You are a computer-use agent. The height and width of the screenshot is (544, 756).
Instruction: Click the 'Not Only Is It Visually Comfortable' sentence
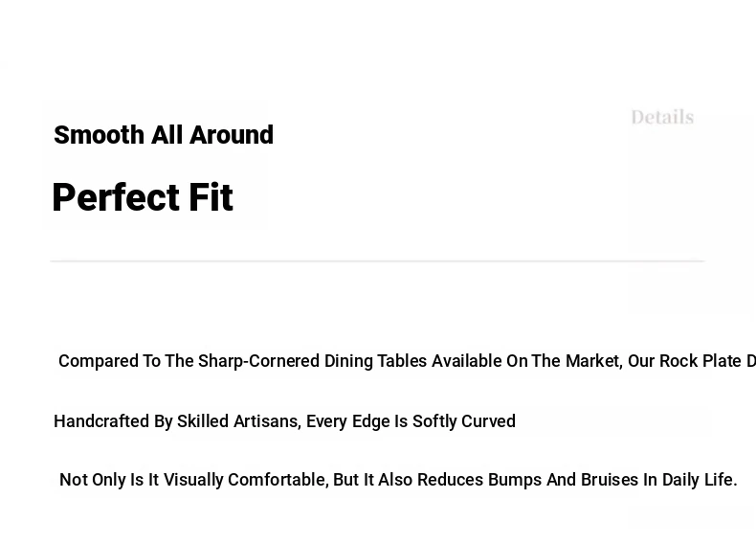(398, 480)
